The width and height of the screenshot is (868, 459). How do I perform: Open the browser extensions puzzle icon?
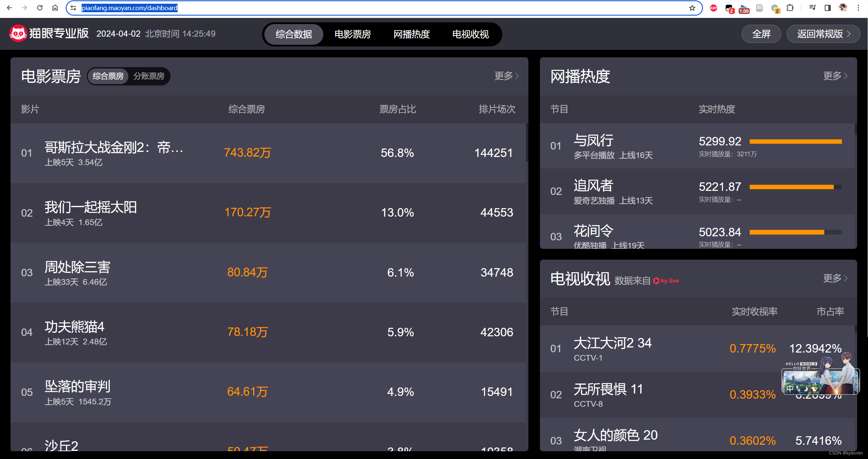(790, 8)
